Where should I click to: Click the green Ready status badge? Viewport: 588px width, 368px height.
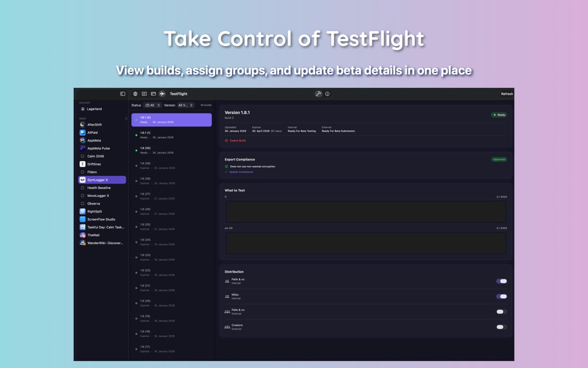[499, 115]
